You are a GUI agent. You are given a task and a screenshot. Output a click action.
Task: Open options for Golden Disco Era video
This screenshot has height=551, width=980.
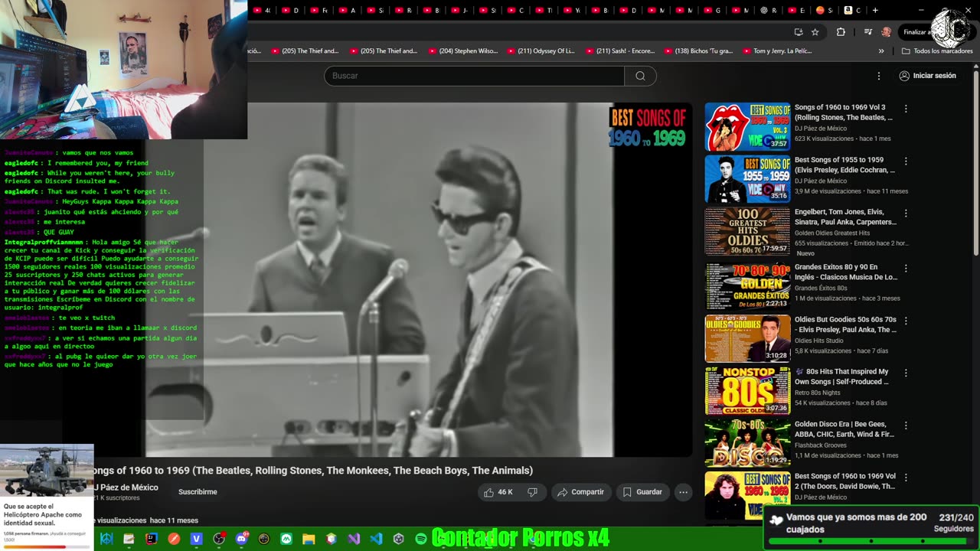[x=906, y=425]
